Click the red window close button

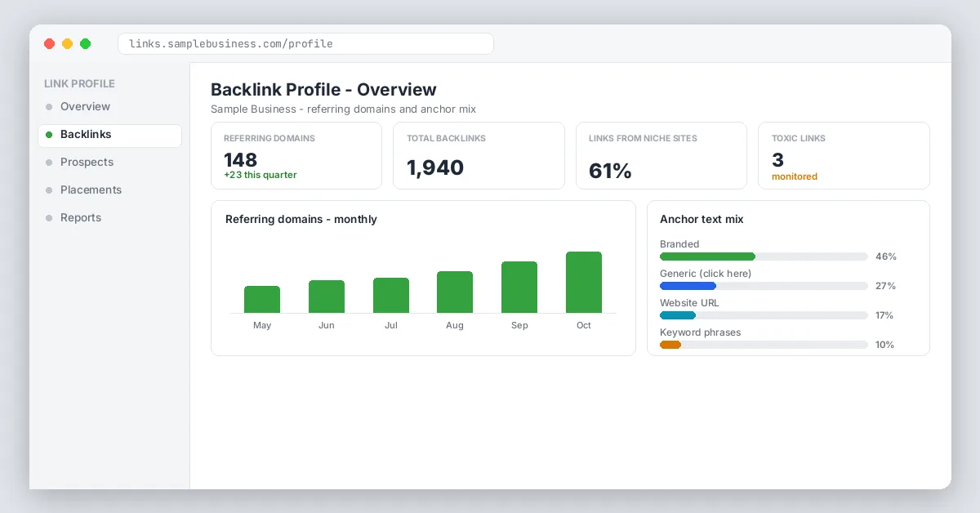click(49, 44)
